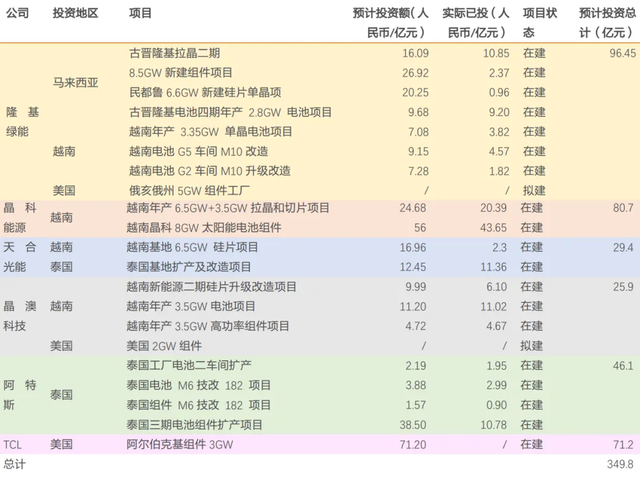Click the 公司 column header
This screenshot has width=640, height=483.
(x=17, y=13)
